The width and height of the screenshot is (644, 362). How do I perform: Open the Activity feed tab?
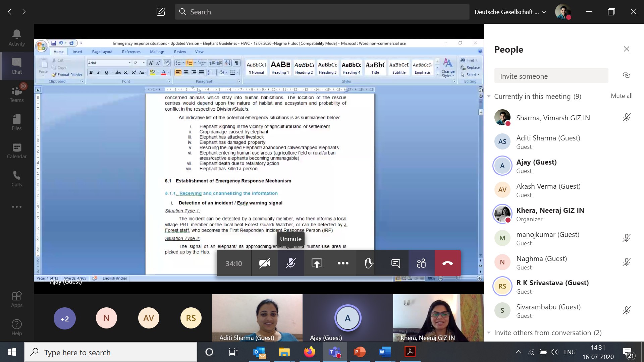point(16,38)
